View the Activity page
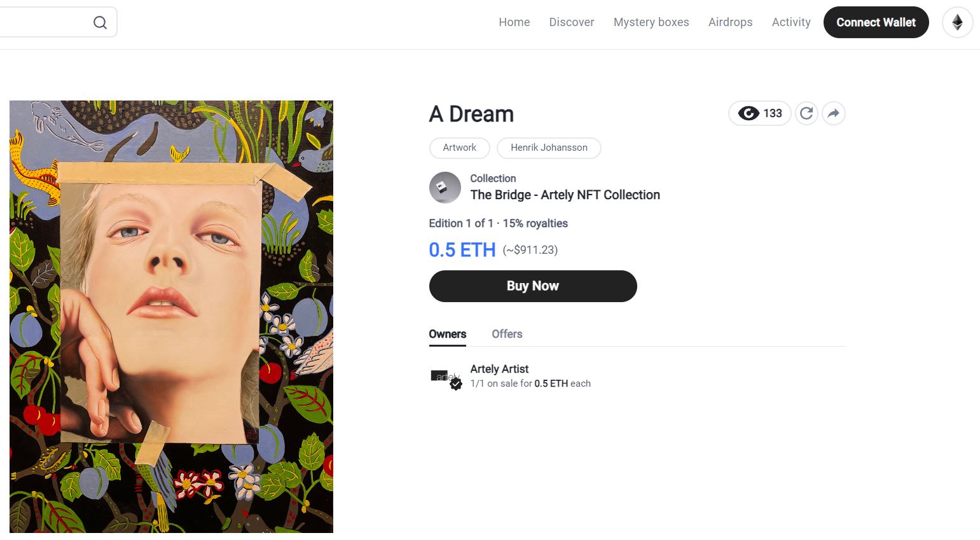The width and height of the screenshot is (980, 540). [x=790, y=22]
